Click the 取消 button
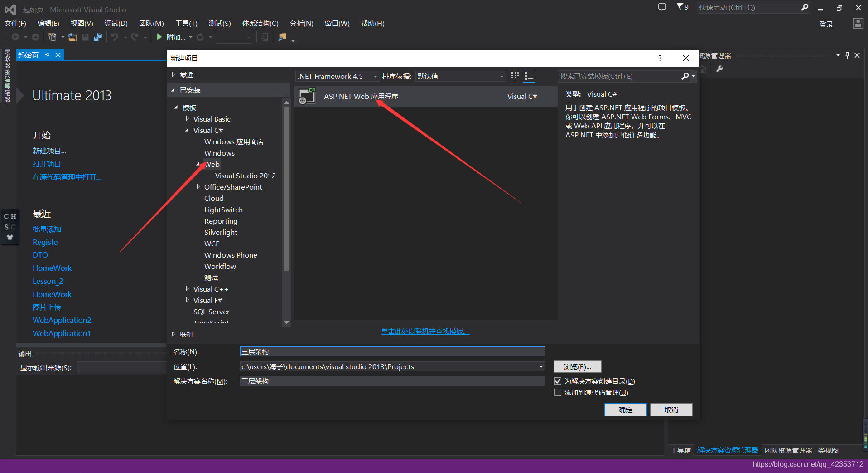This screenshot has height=473, width=868. point(671,410)
